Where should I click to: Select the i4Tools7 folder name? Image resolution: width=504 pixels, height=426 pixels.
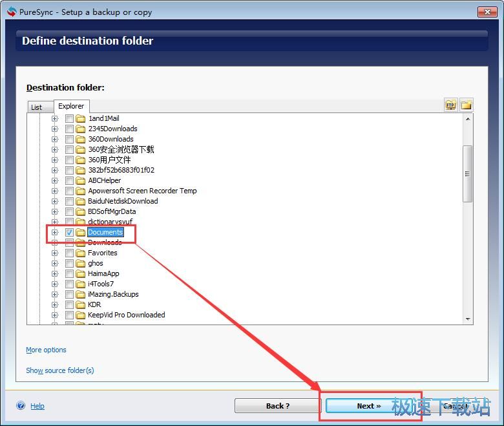(x=101, y=284)
